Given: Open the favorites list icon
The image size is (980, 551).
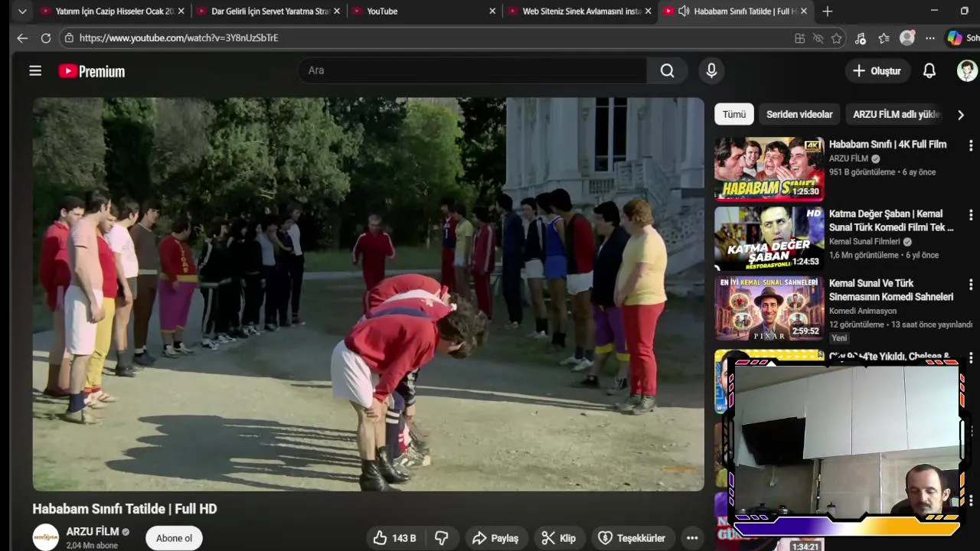Looking at the screenshot, I should [884, 38].
